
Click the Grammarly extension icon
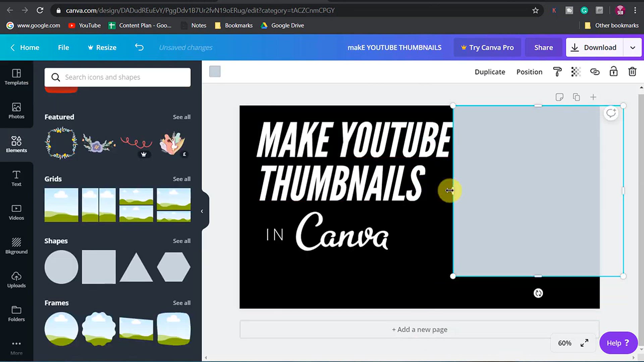[584, 10]
